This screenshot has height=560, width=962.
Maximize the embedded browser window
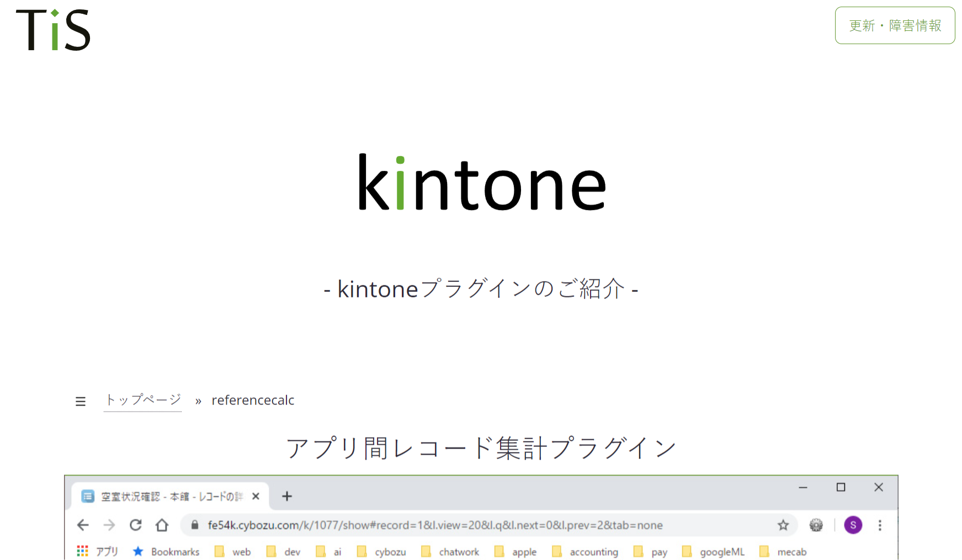point(841,487)
